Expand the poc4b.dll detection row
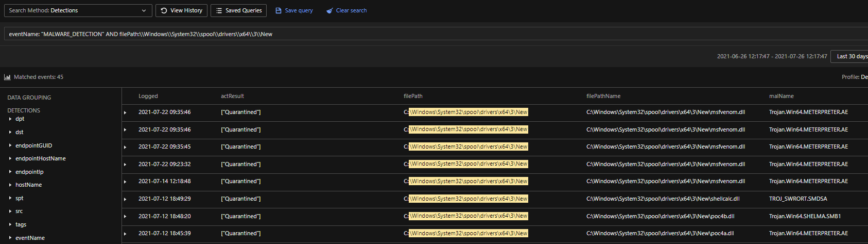This screenshot has width=868, height=244. point(125,217)
